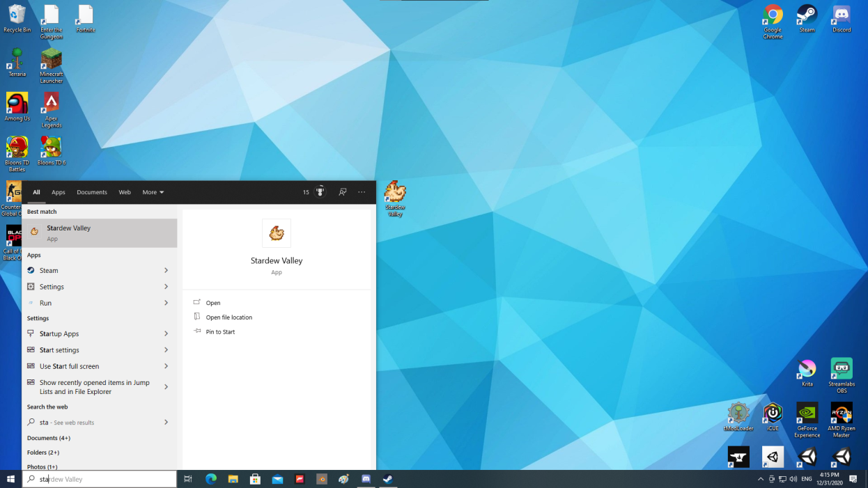
Task: Open the network tray icon
Action: pos(782,479)
